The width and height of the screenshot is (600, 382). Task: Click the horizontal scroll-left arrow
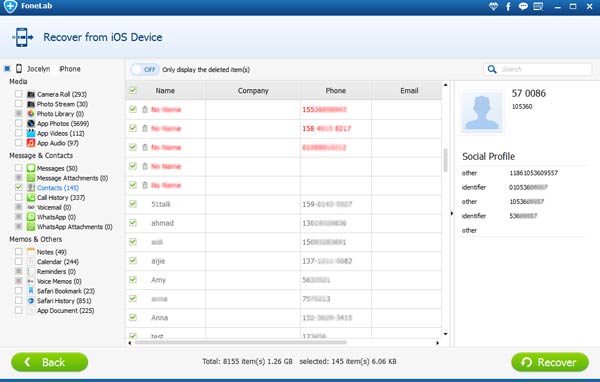point(130,343)
